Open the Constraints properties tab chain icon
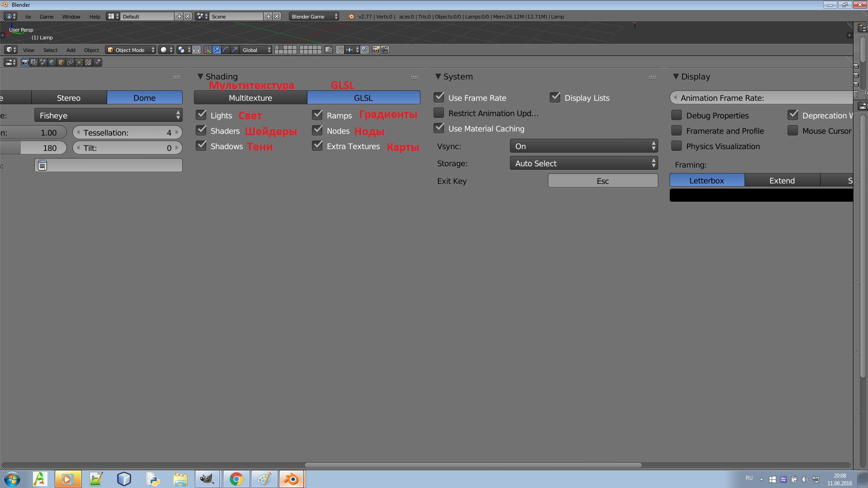868x488 pixels. [70, 62]
